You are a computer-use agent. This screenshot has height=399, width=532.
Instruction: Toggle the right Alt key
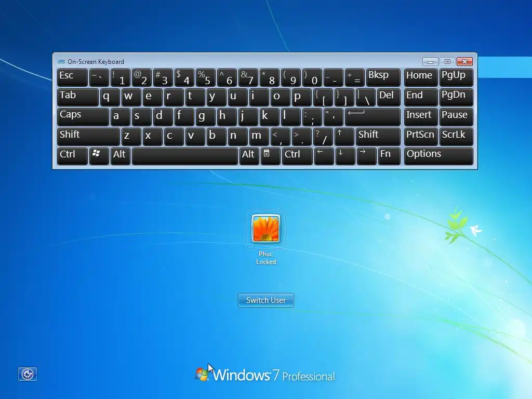coord(249,156)
